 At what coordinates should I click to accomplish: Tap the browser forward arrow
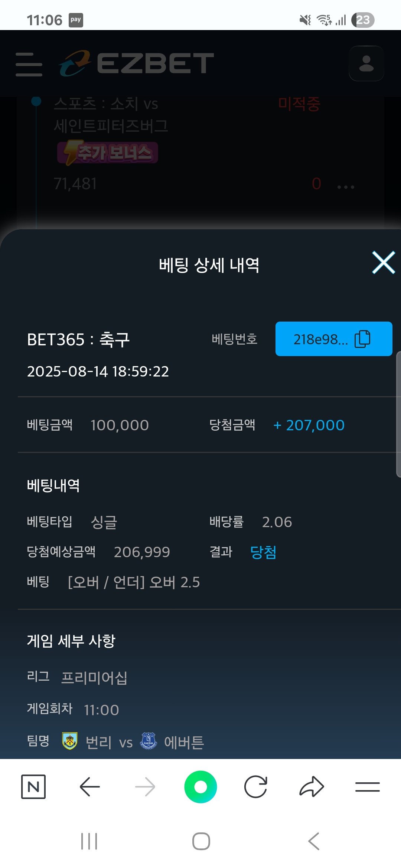click(x=145, y=786)
